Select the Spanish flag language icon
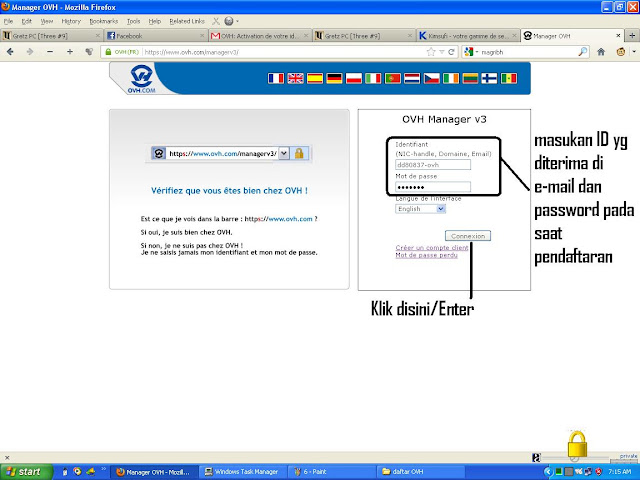The image size is (640, 480). click(315, 78)
